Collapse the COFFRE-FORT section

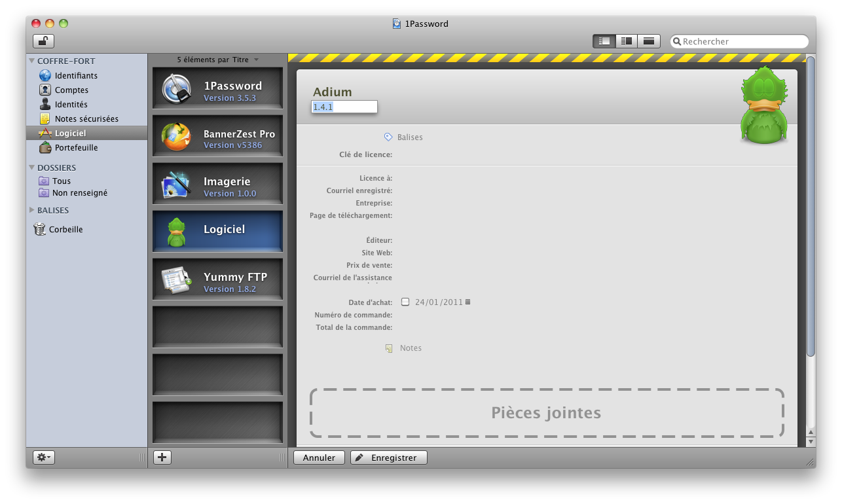(x=31, y=61)
